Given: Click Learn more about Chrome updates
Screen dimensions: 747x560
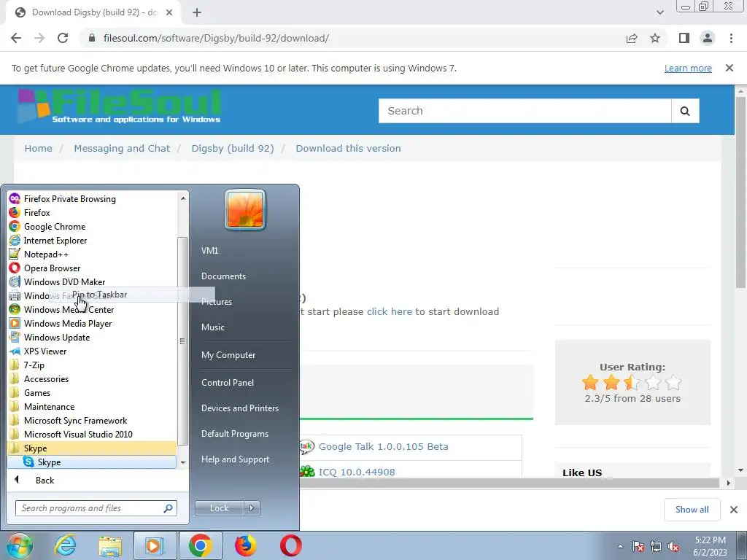Looking at the screenshot, I should point(688,68).
